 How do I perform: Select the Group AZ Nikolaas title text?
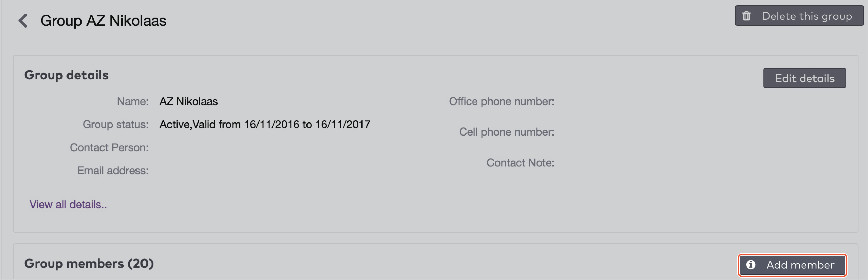point(103,21)
